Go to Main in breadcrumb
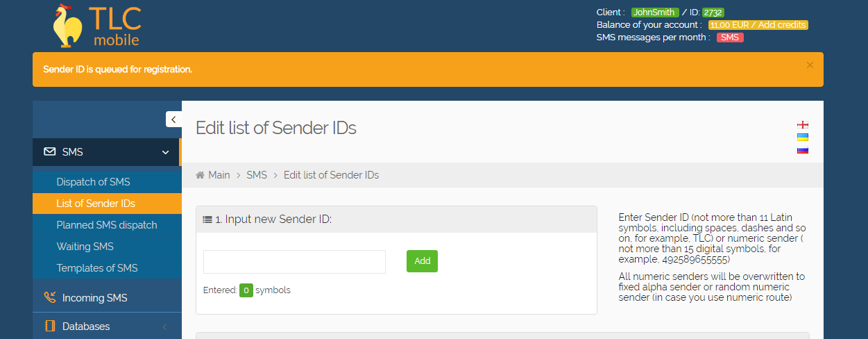Screen dimensions: 868x339 click(219, 175)
